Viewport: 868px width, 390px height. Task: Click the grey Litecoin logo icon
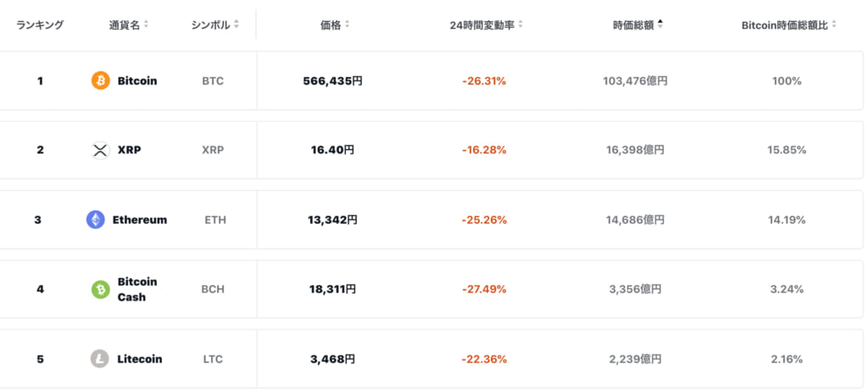100,359
